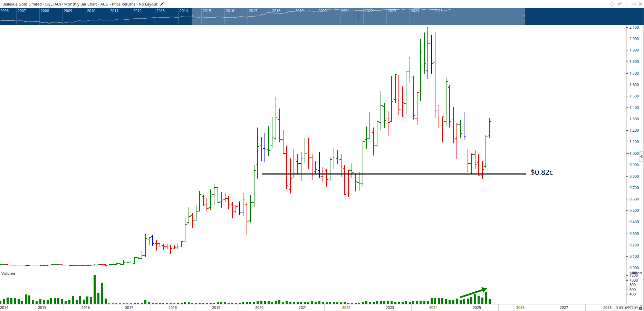Image resolution: width=644 pixels, height=311 pixels.
Task: Expand the collapsed side panel arrow at right edge
Action: (x=642, y=157)
